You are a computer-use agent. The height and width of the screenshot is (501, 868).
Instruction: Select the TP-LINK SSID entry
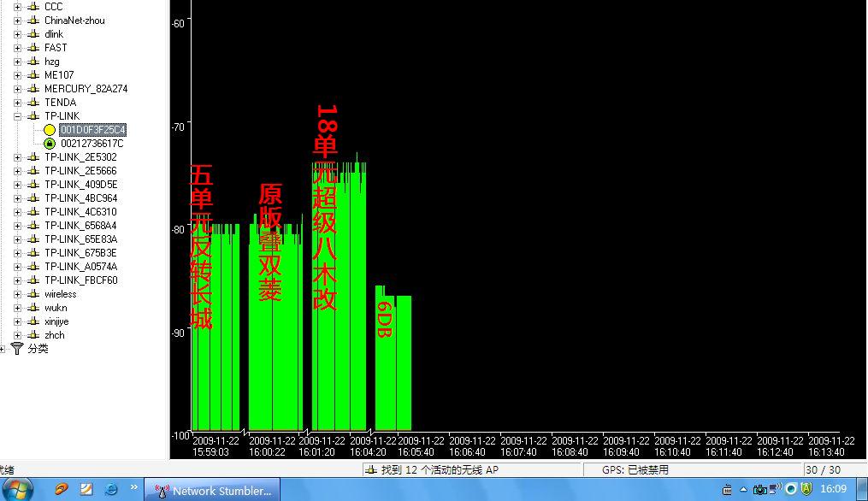62,116
